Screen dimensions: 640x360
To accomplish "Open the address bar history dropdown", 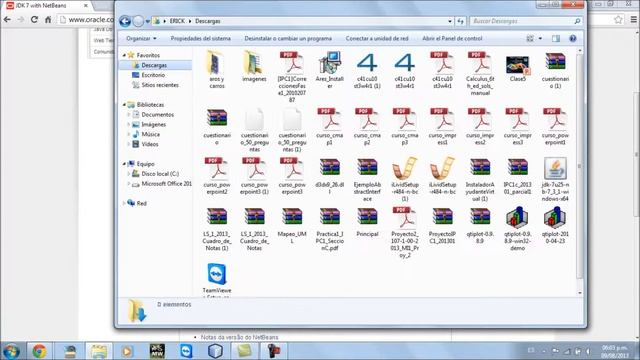I will [x=450, y=21].
